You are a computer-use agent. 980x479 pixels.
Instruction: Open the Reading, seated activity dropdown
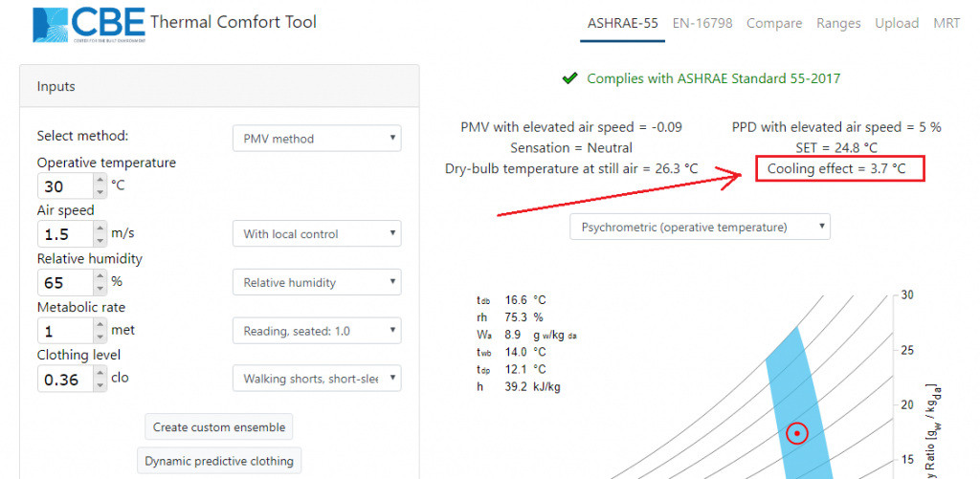(317, 331)
